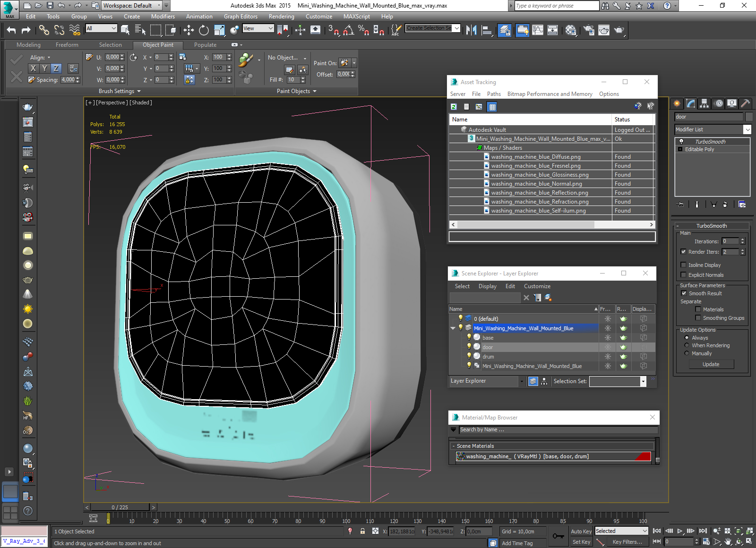Clear the Layer Explorer search filter
756x548 pixels.
point(526,298)
